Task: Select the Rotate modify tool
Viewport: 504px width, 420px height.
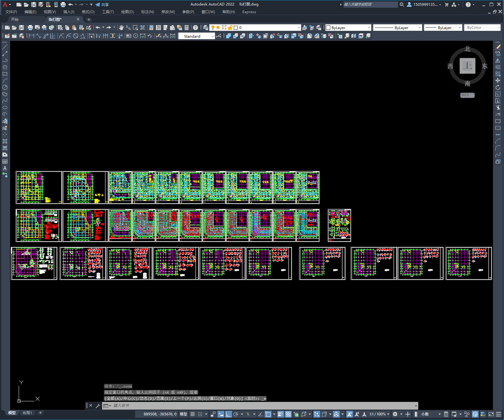Action: [498, 87]
